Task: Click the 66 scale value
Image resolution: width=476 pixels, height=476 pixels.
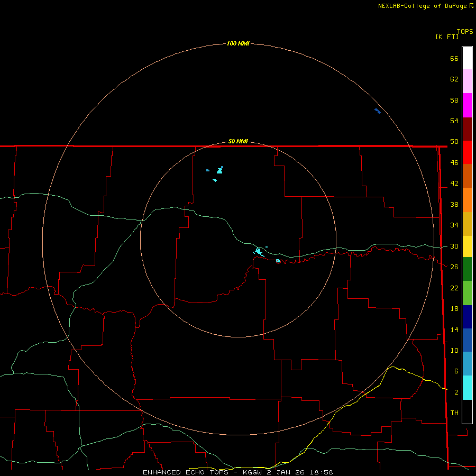Action: tap(454, 58)
